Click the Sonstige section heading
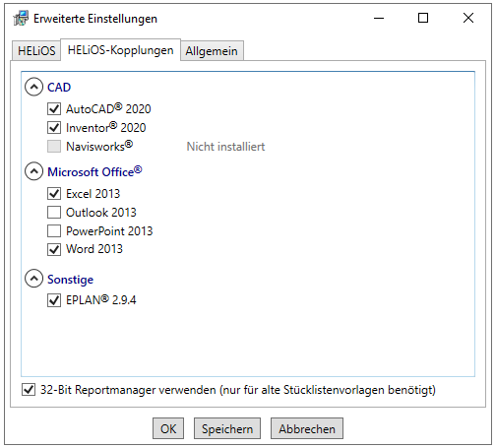This screenshot has width=496, height=448. click(x=71, y=280)
